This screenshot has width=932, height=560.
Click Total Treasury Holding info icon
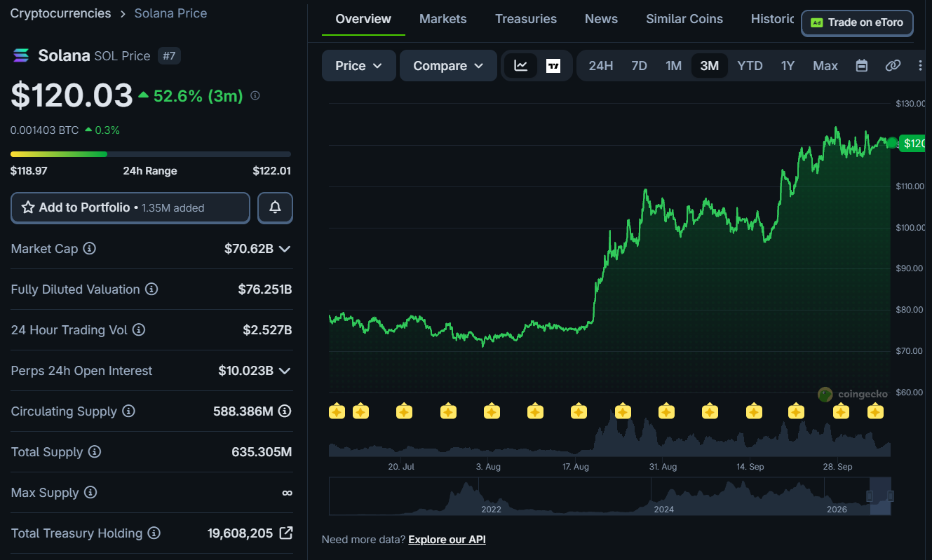click(154, 533)
